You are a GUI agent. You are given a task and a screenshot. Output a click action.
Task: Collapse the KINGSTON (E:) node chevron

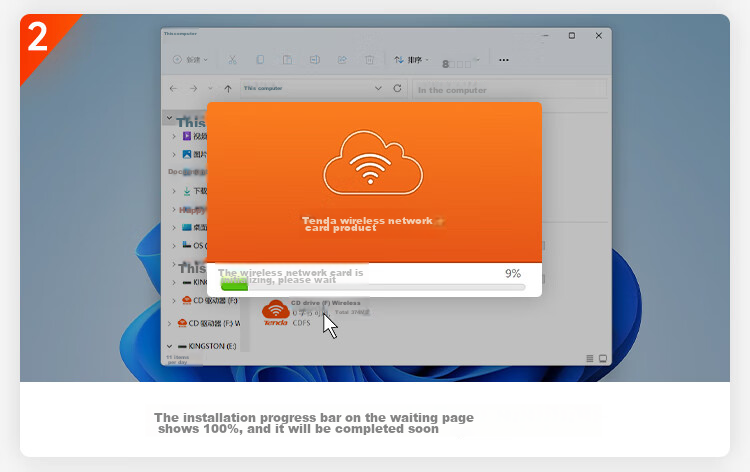pyautogui.click(x=169, y=346)
